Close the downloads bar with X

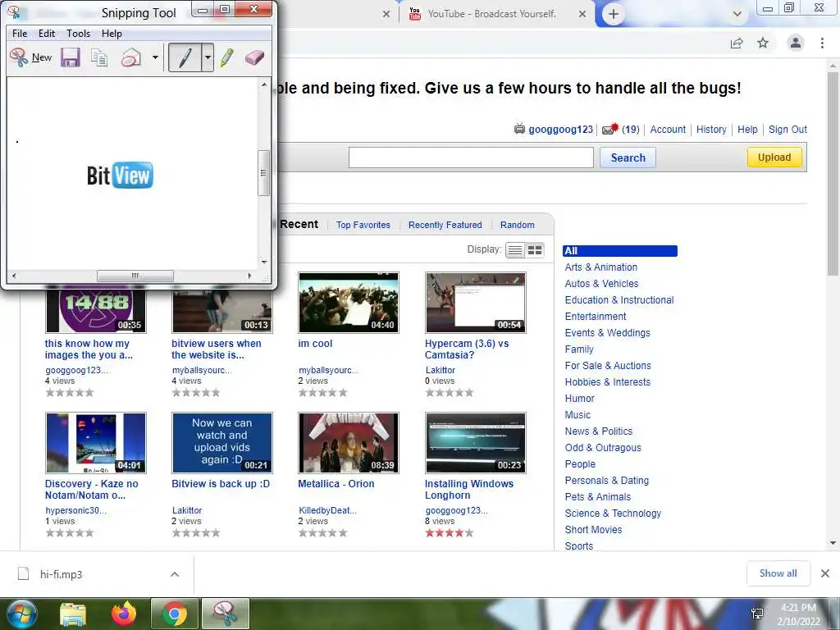click(x=825, y=573)
